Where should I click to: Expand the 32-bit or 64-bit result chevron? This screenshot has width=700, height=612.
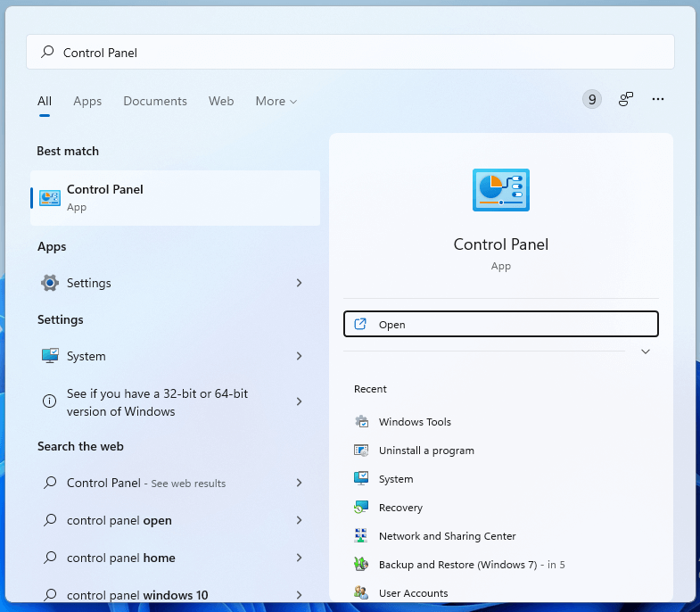tap(299, 401)
